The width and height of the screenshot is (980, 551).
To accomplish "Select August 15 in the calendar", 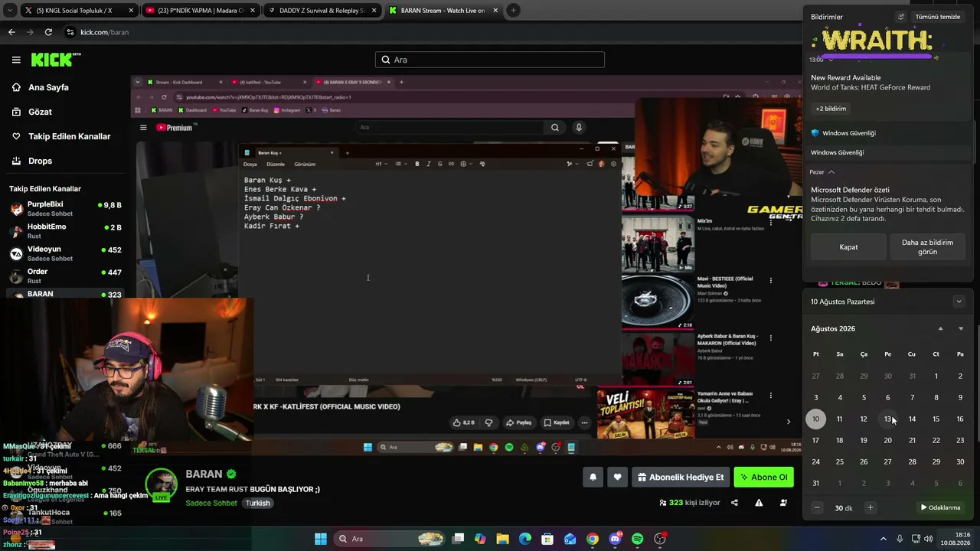I will (x=936, y=419).
